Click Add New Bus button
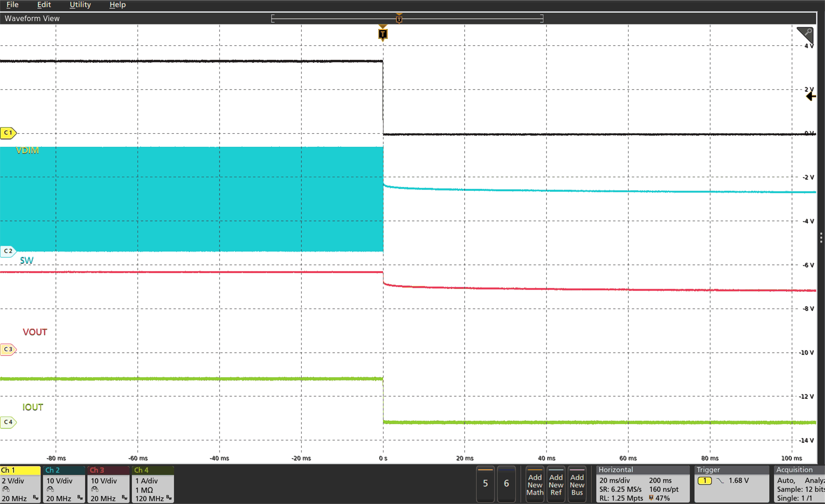 coord(577,484)
